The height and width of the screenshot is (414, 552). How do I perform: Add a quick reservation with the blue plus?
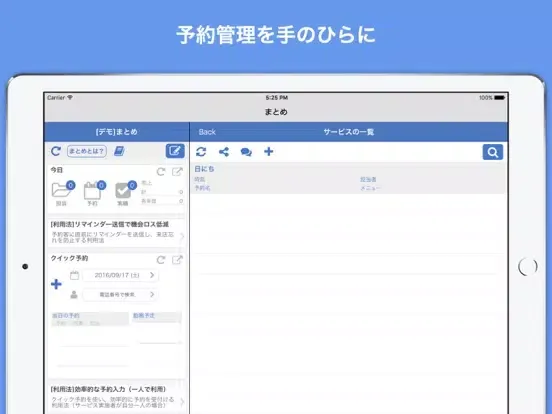(x=56, y=284)
